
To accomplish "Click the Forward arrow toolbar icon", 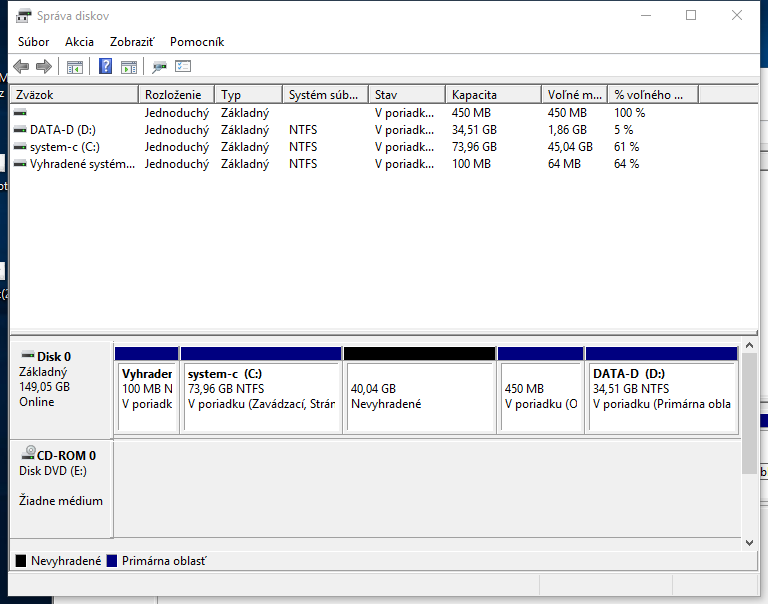I will 43,67.
